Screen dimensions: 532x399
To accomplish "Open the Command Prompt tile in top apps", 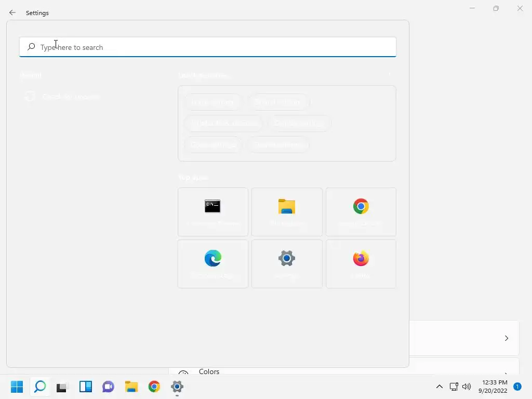I will [212, 212].
